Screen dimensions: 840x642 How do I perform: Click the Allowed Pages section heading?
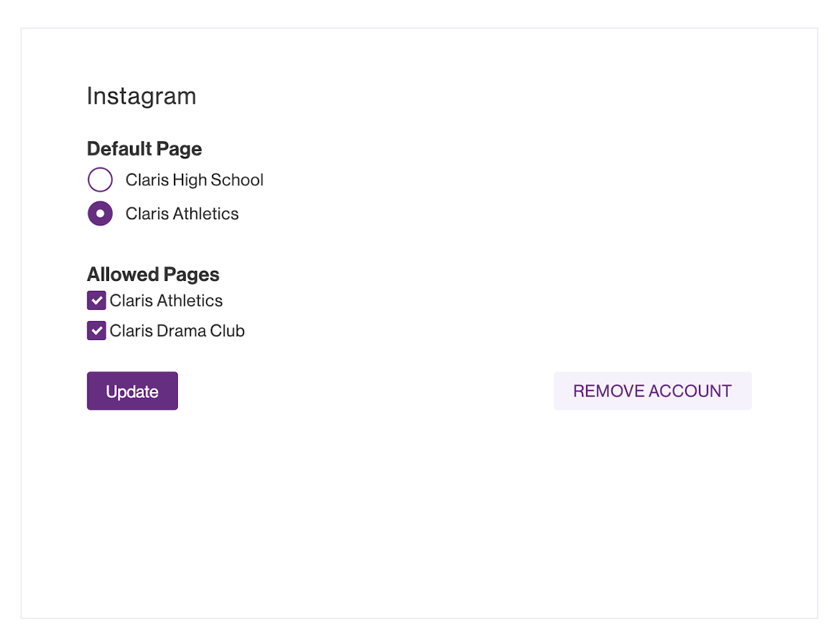pos(153,274)
